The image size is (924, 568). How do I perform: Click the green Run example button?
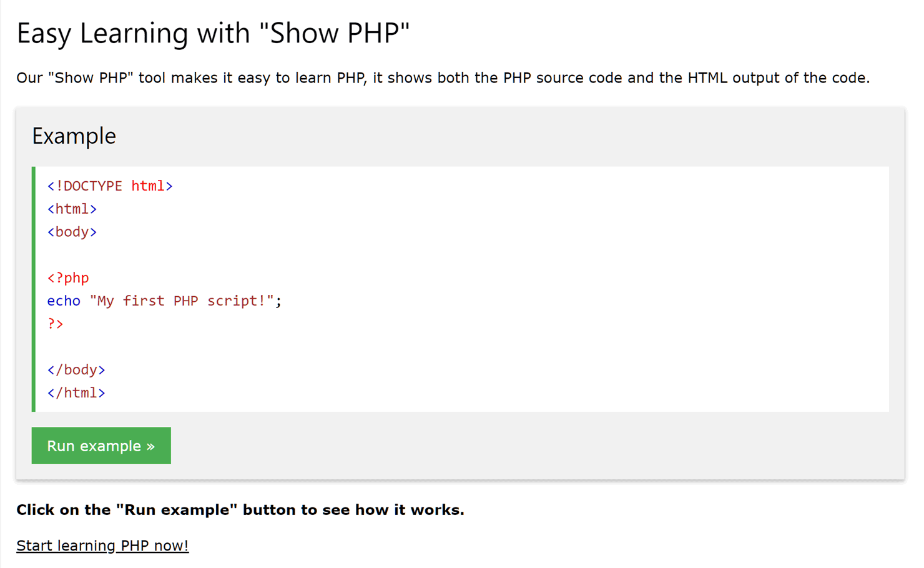point(101,446)
